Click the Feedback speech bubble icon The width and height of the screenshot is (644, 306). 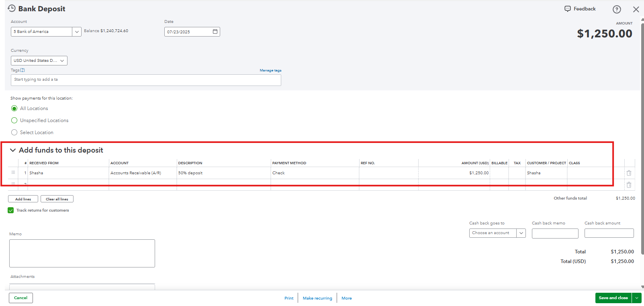pyautogui.click(x=567, y=9)
